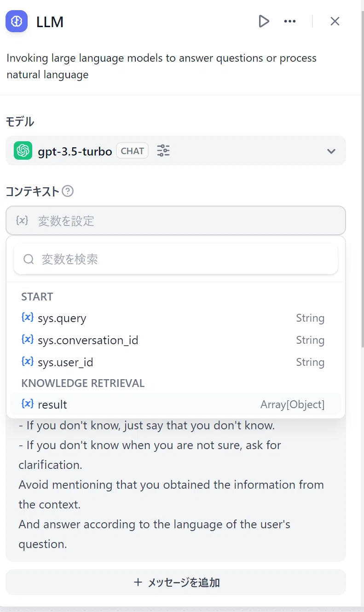Click the variable icon beside result
Image resolution: width=364 pixels, height=612 pixels.
click(x=28, y=404)
